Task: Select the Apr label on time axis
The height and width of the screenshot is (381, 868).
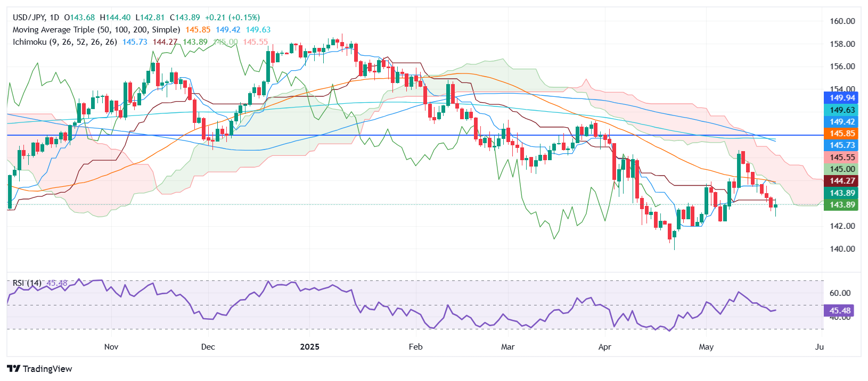Action: (604, 347)
